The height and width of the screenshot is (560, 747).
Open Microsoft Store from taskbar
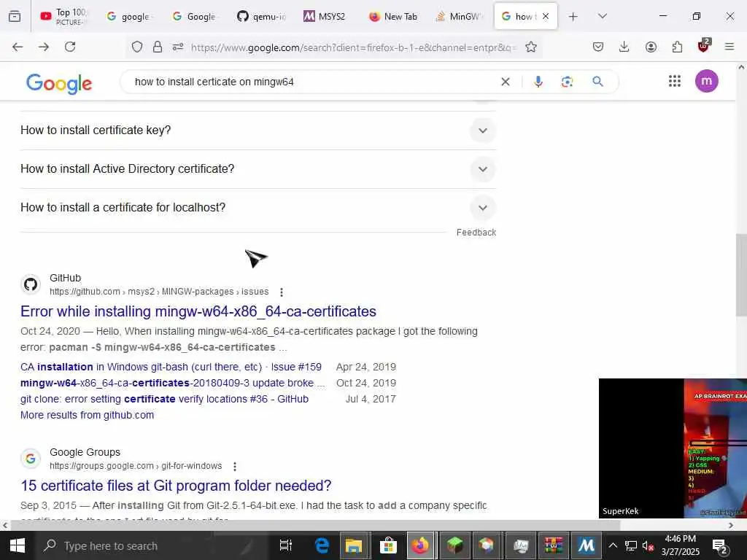pos(389,545)
